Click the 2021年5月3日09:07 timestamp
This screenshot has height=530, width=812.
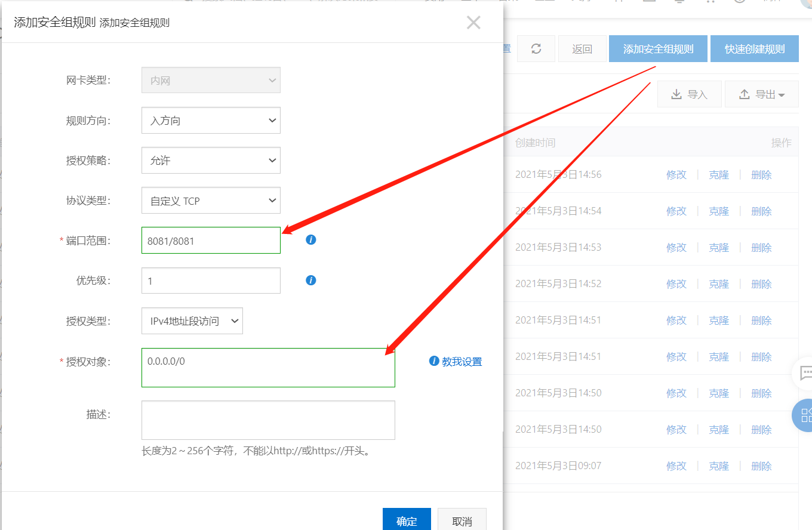[558, 466]
